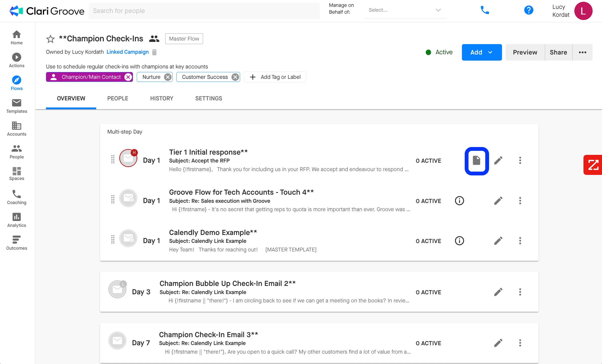Click the Day 1 email icon for Tier 1 response
Image resolution: width=602 pixels, height=364 pixels.
coord(128,158)
